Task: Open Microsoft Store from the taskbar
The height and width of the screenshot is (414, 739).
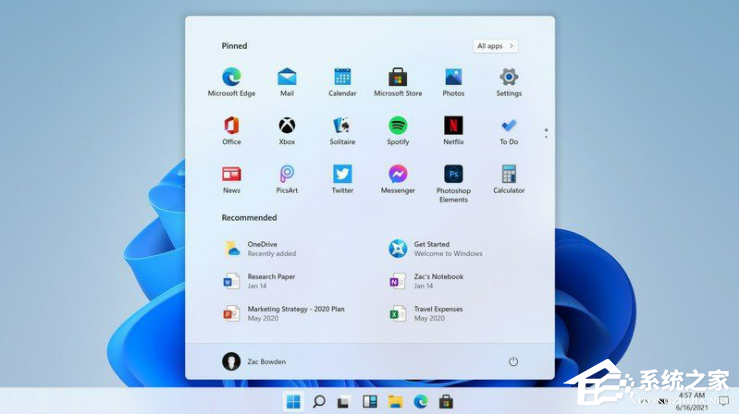Action: click(446, 402)
